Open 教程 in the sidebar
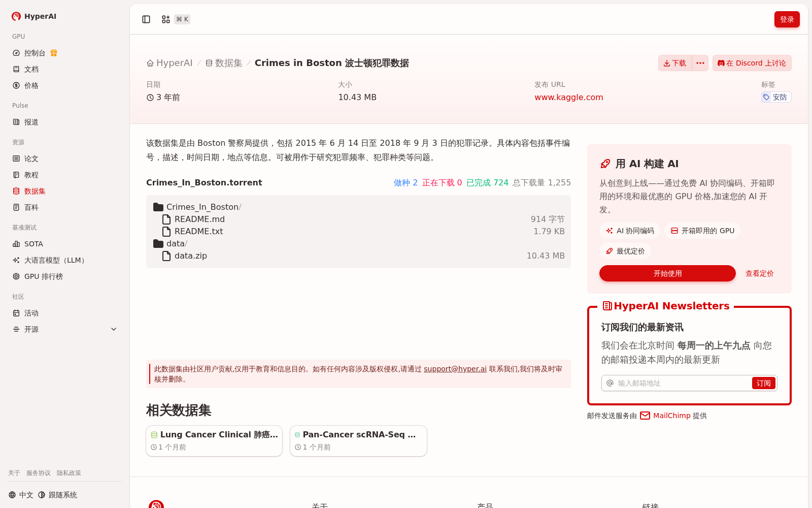Viewport: 812px width, 508px height. 65,175
